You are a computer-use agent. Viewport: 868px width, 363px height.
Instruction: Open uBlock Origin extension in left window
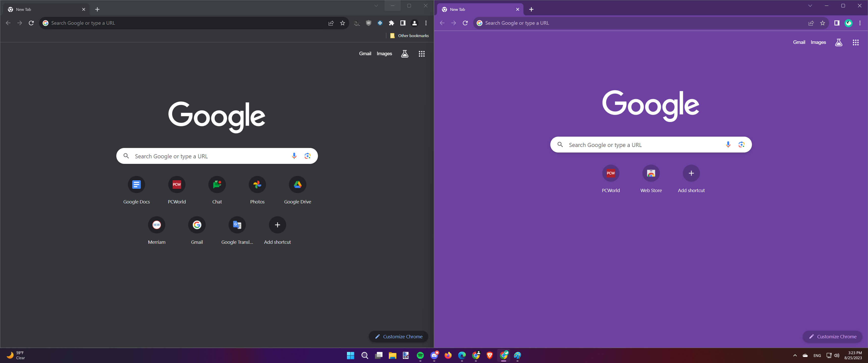[x=369, y=23]
